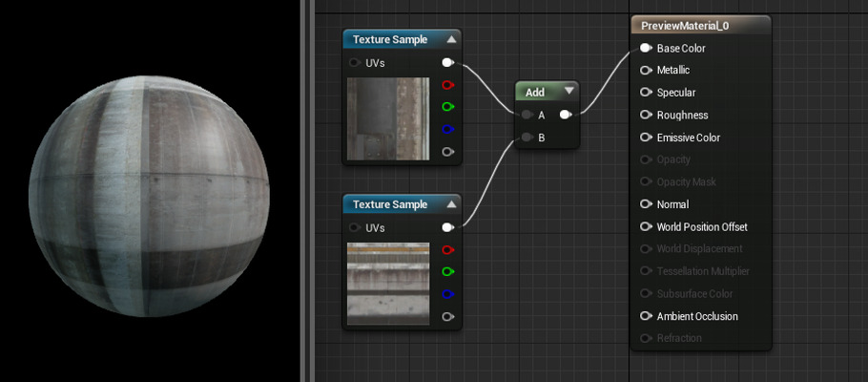Click the UVs input pin on top Texture Sample
The image size is (868, 382).
(356, 63)
